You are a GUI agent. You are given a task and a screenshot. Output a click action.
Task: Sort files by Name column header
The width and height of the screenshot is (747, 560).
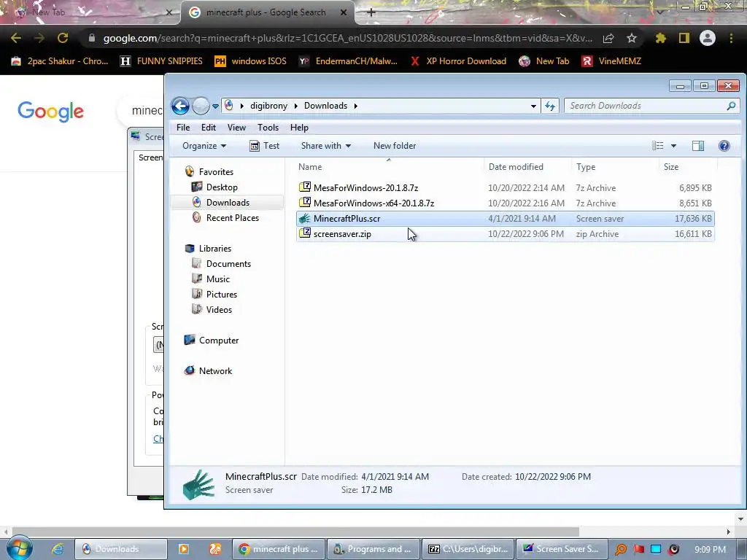389,167
